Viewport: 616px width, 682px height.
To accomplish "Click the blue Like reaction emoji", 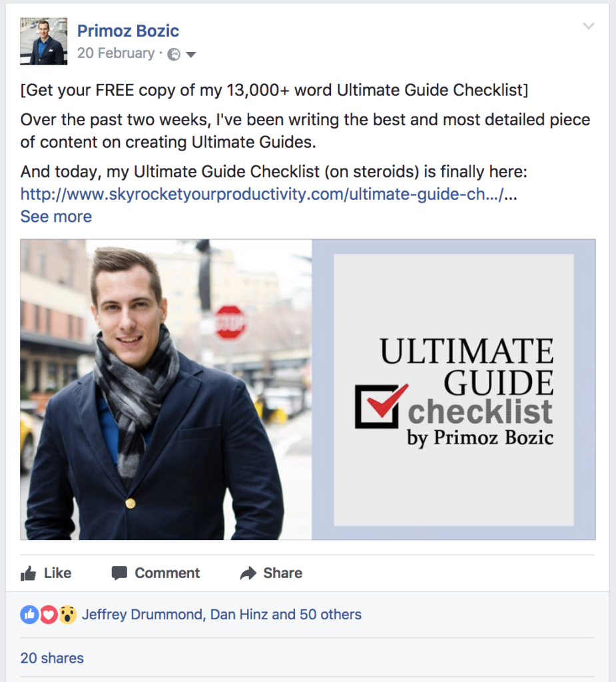I will (29, 615).
